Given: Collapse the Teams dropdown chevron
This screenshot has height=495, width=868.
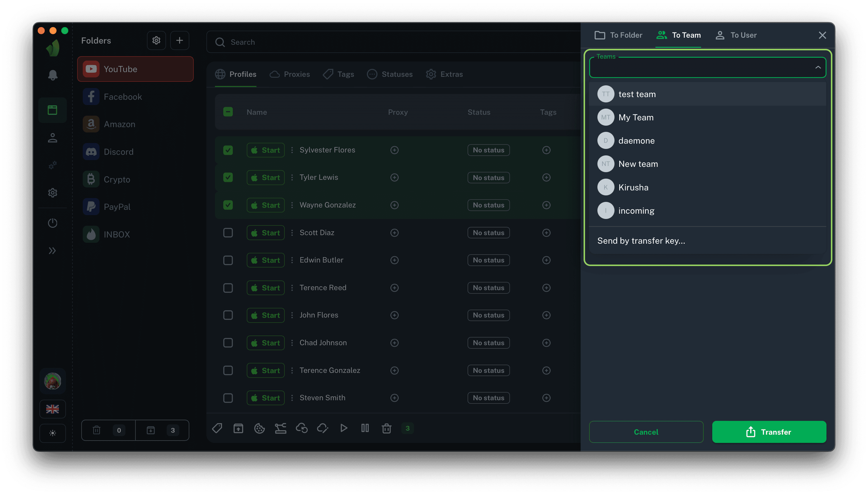Looking at the screenshot, I should [x=818, y=68].
